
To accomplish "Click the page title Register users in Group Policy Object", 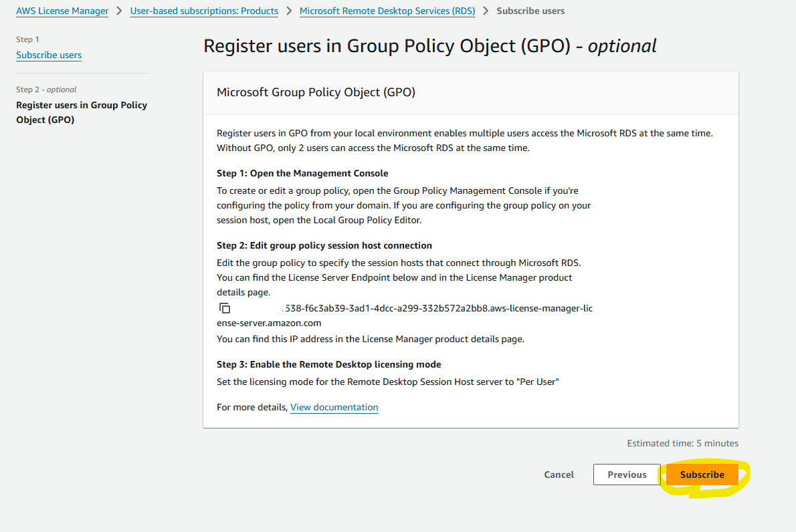I will (x=430, y=46).
